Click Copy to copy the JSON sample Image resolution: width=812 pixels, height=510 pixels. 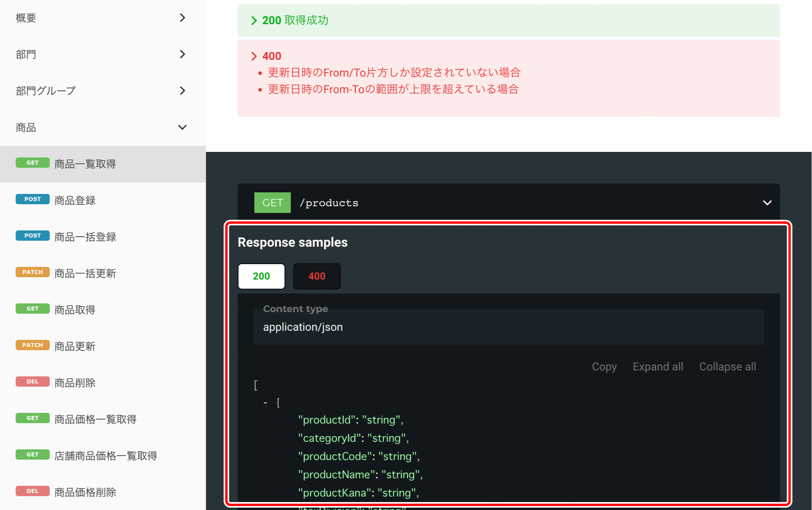[604, 366]
